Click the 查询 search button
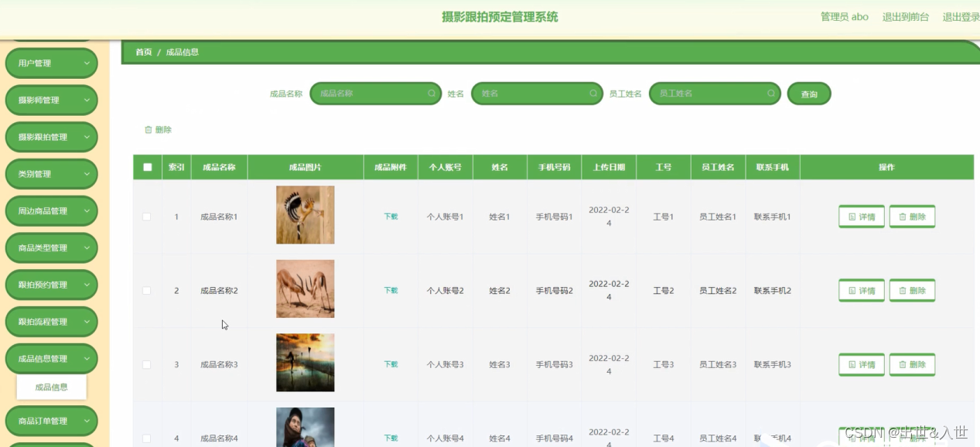 pyautogui.click(x=809, y=94)
